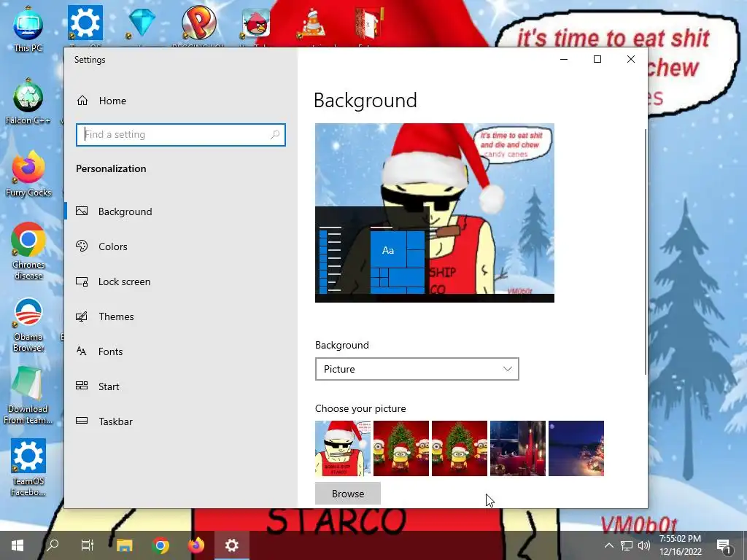Click the Background picture icon in sidebar
This screenshot has width=747, height=560.
click(82, 211)
